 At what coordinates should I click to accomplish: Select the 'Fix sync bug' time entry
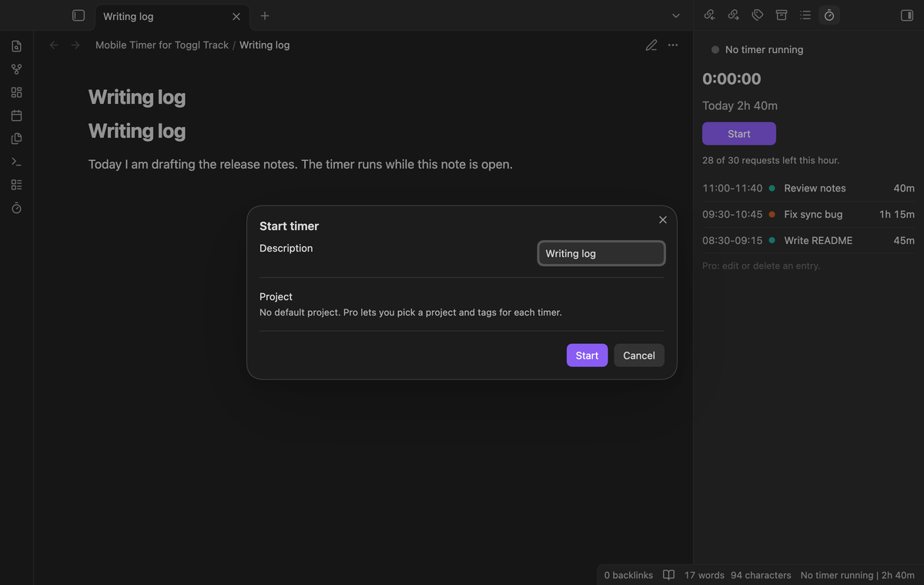808,214
